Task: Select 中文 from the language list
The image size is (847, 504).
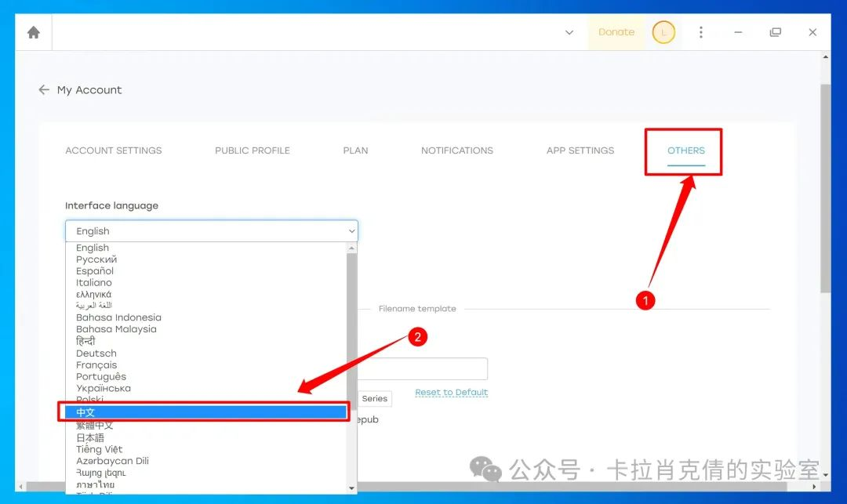Action: (203, 412)
